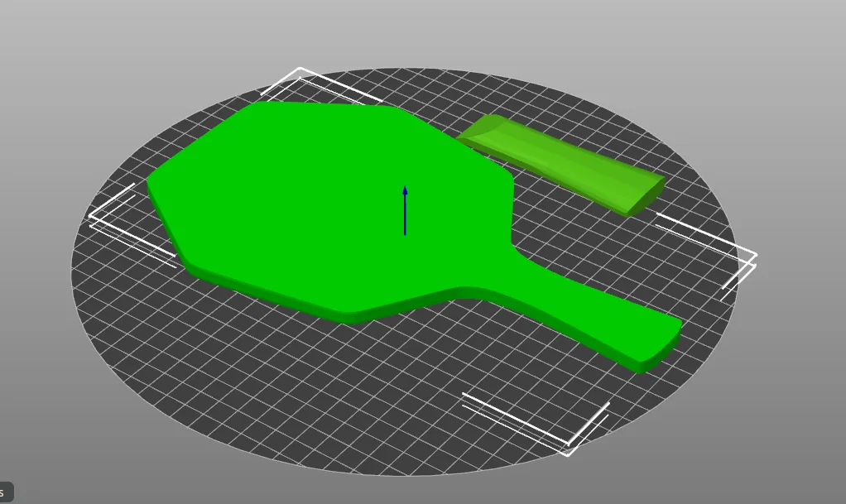Screen dimensions: 846x504
Task: Click the circular build plate
Action: (x=248, y=389)
